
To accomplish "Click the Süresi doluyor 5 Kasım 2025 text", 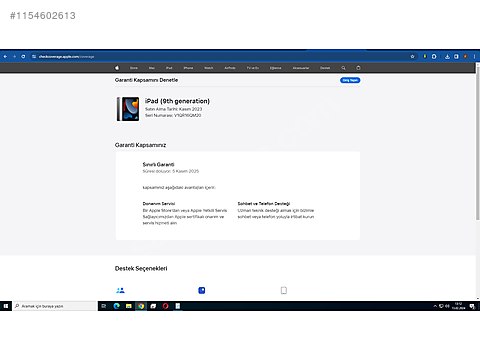I will click(171, 171).
